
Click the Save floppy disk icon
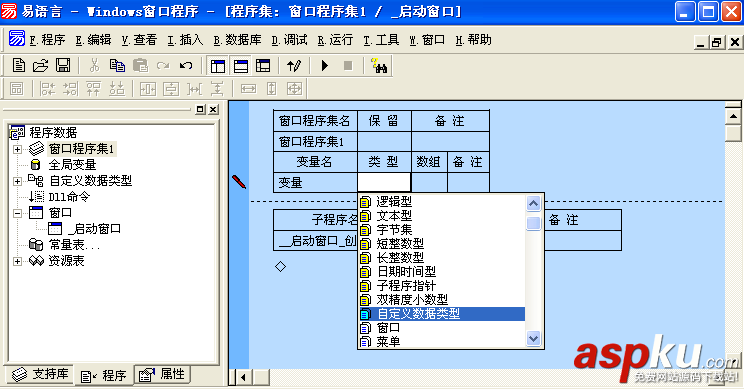(63, 65)
